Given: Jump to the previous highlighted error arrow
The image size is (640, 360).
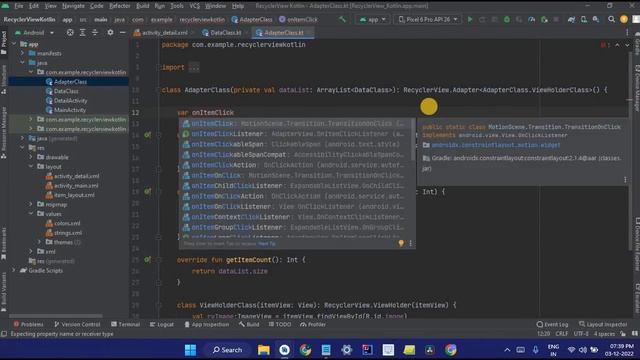Looking at the screenshot, I should click(x=617, y=45).
